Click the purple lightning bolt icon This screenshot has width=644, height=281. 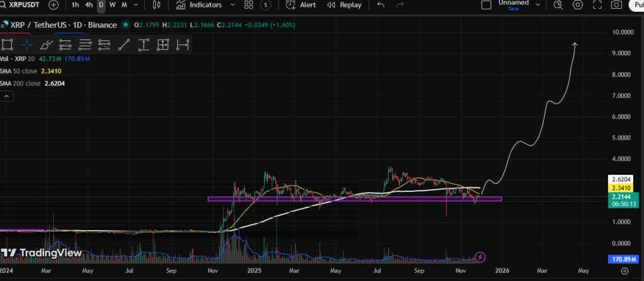pos(480,258)
